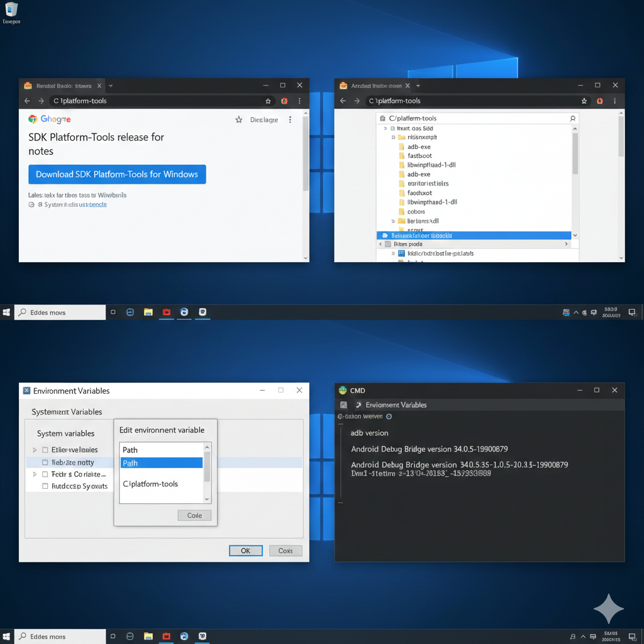Go forward in the SDK release notes browser
The image size is (644, 644).
[41, 101]
